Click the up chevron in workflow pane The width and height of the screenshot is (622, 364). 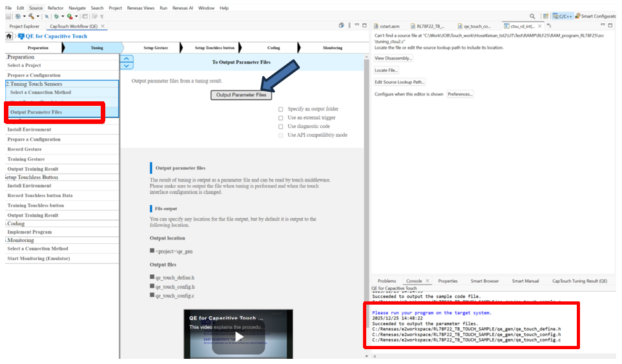[127, 59]
